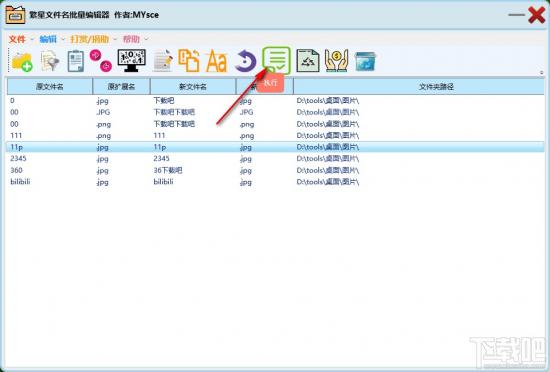Click the clipboard paste icon

tap(75, 61)
